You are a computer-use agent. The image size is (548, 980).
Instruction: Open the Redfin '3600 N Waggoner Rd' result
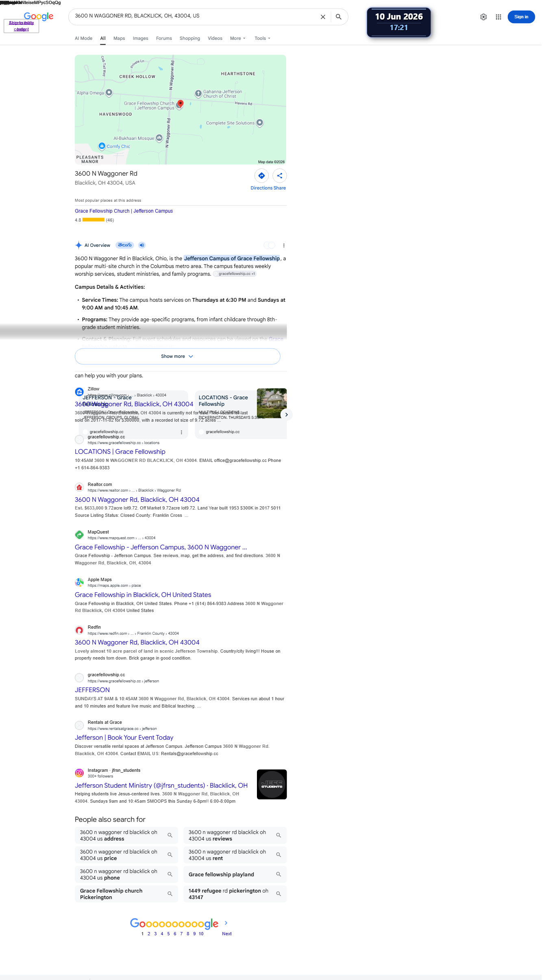137,642
